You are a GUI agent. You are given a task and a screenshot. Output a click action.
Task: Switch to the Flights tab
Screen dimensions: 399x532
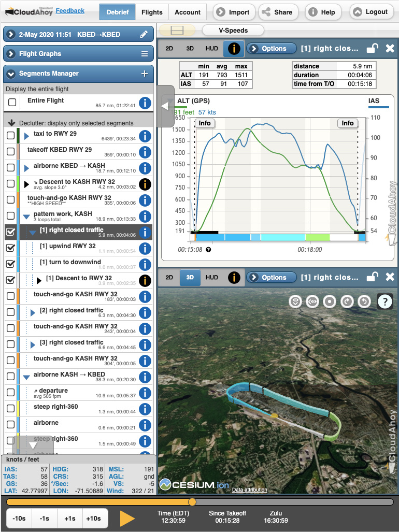pos(152,12)
